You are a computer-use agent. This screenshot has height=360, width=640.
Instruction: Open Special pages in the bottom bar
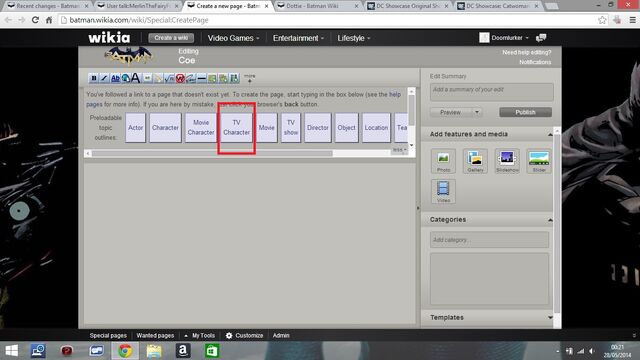point(108,336)
